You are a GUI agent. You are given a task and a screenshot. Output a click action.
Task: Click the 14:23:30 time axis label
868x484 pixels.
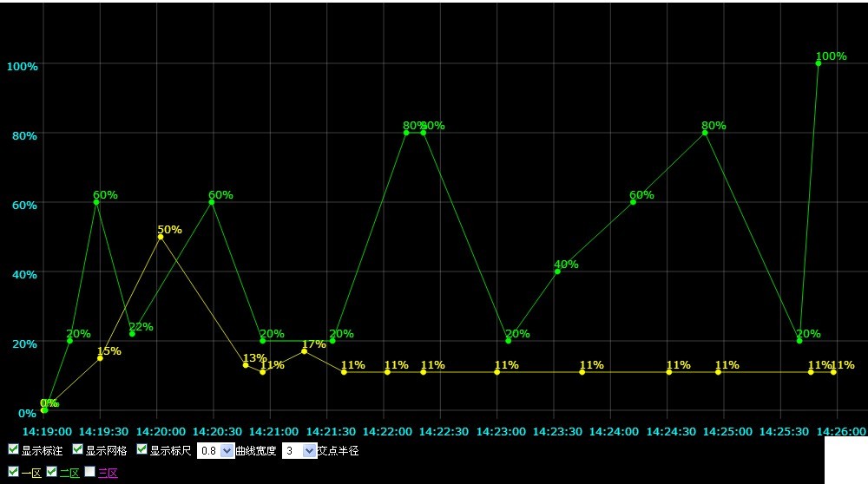pyautogui.click(x=557, y=431)
